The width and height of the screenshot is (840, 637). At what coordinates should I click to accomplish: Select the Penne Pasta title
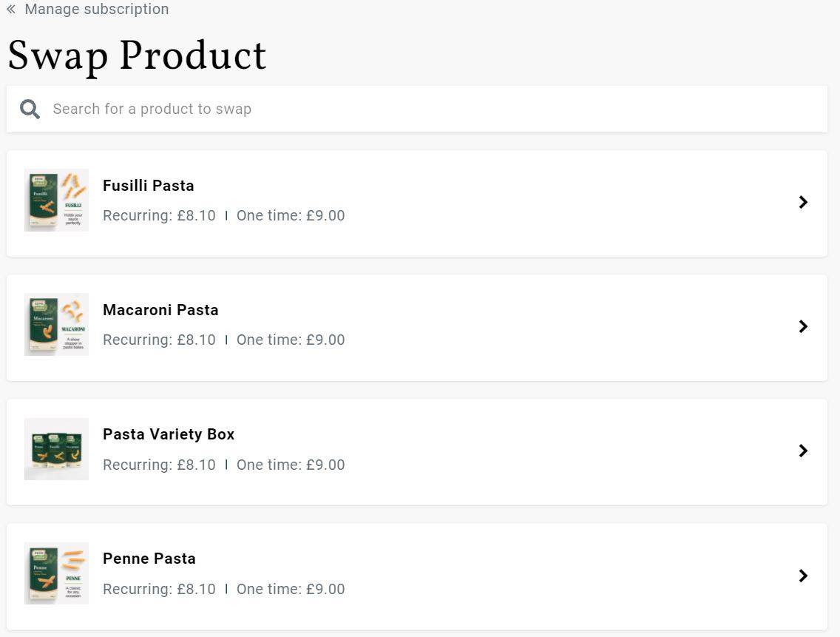click(149, 559)
